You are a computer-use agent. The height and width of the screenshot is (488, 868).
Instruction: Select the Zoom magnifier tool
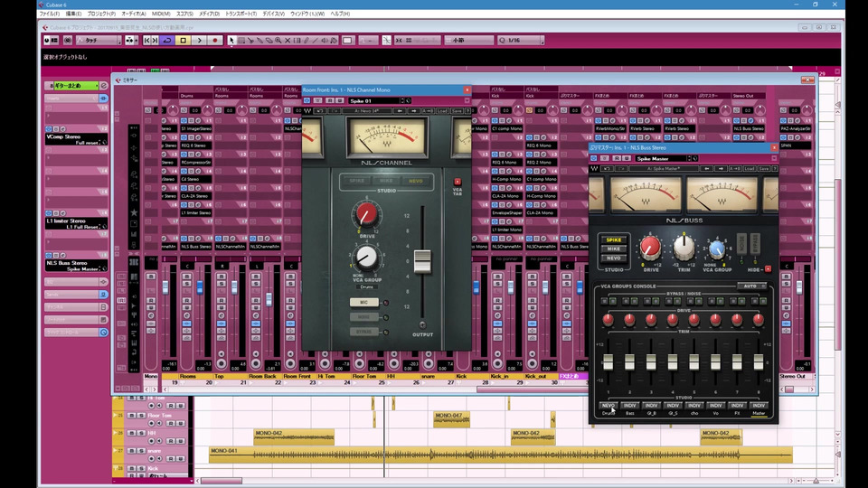pos(278,41)
